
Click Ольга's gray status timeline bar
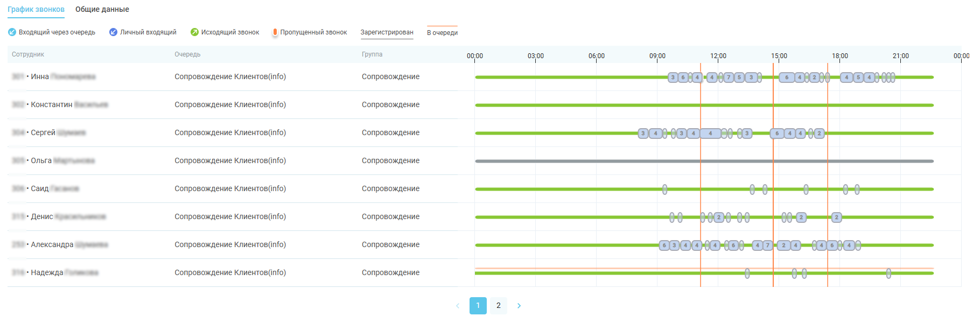tap(592, 161)
